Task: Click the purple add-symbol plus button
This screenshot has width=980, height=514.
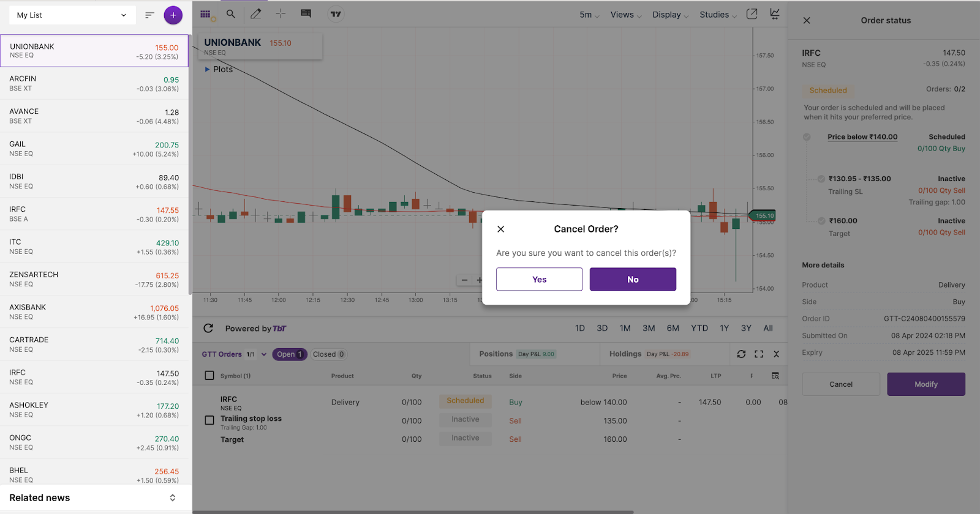Action: pyautogui.click(x=173, y=15)
